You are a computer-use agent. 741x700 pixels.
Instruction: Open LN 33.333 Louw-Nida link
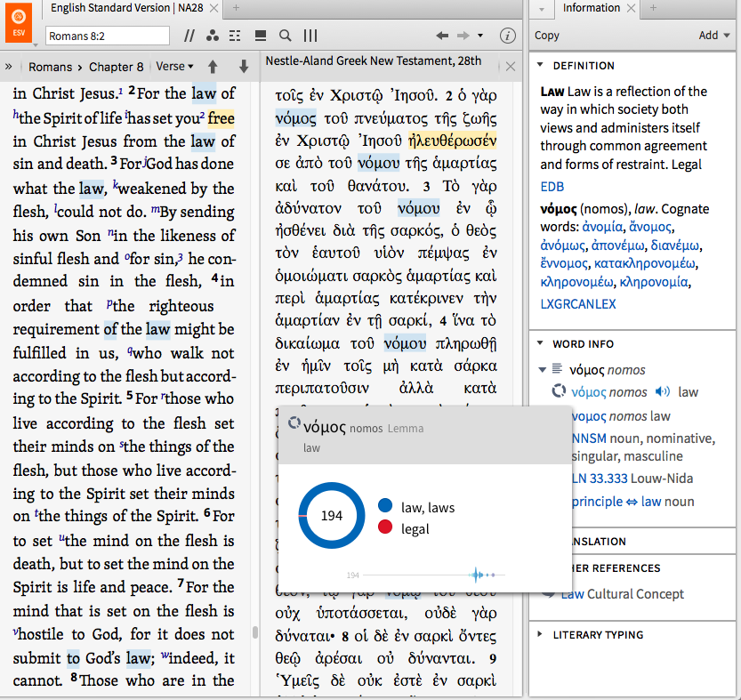pyautogui.click(x=600, y=479)
